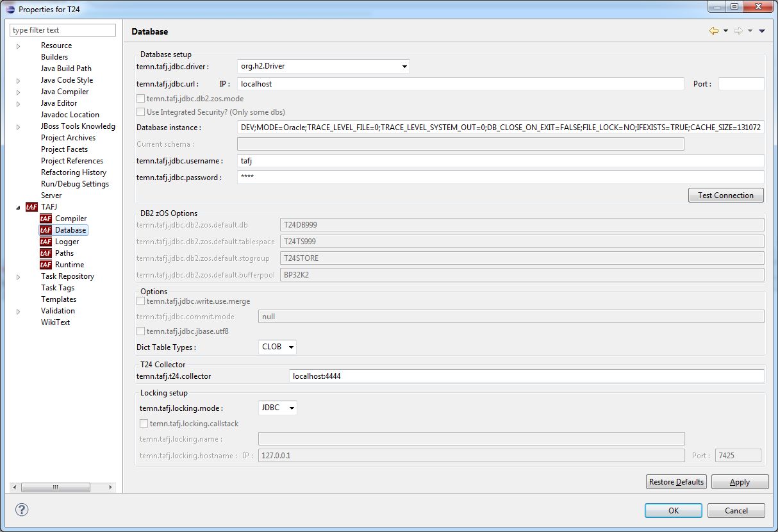Image resolution: width=778 pixels, height=532 pixels.
Task: Toggle temn.tafj.jdbc.jbase.utf8 checkbox
Action: point(141,331)
